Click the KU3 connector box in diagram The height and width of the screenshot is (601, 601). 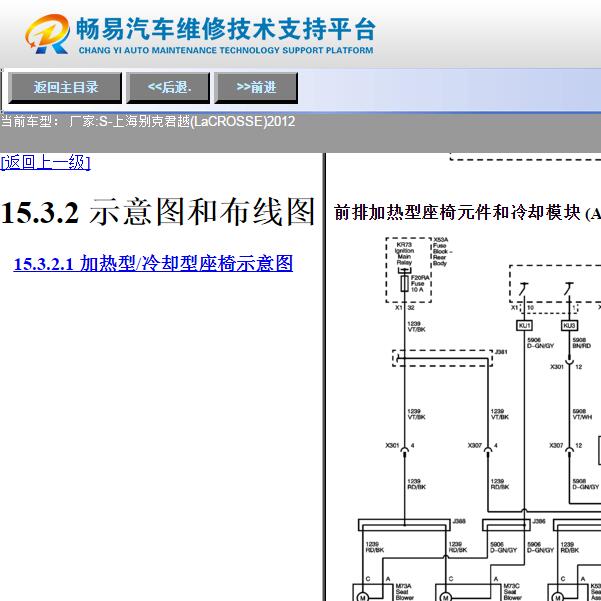pyautogui.click(x=570, y=325)
